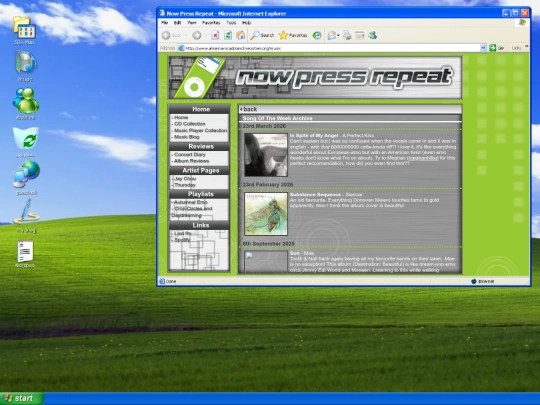540x405 pixels.
Task: Open the Favorites star toolbar button
Action: (293, 35)
